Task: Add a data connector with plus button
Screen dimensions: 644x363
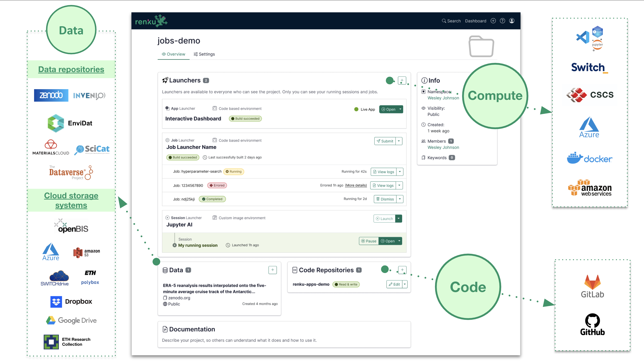Action: point(273,270)
